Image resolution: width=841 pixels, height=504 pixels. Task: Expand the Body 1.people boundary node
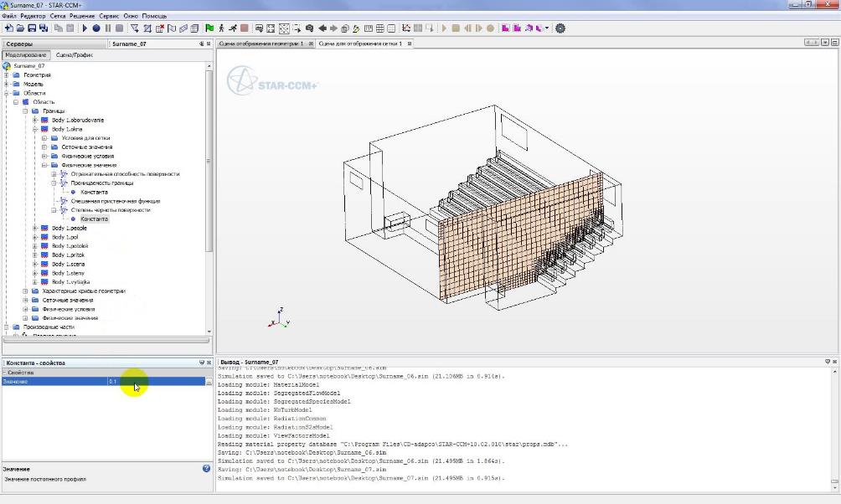pos(35,228)
